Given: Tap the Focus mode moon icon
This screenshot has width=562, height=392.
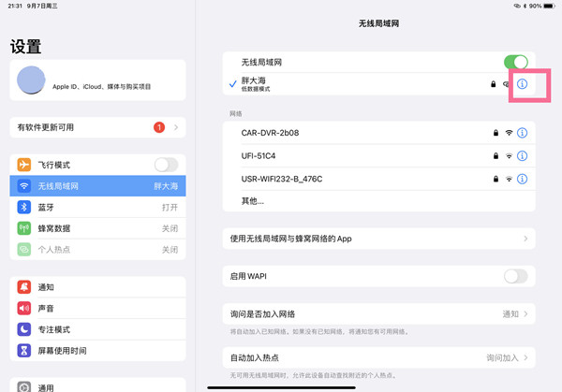Looking at the screenshot, I should 24,329.
